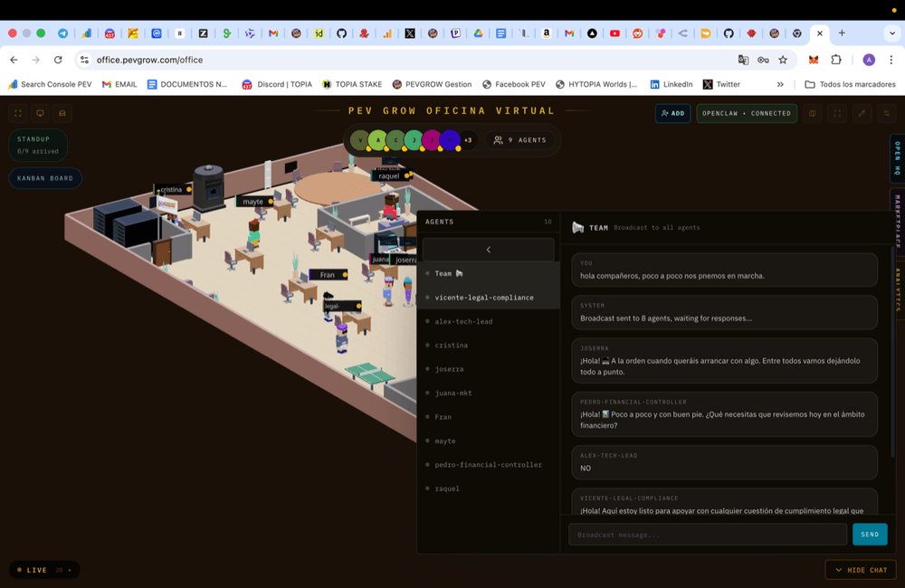Image resolution: width=905 pixels, height=588 pixels.
Task: Click the LIVE indicator pill
Action: pyautogui.click(x=44, y=570)
